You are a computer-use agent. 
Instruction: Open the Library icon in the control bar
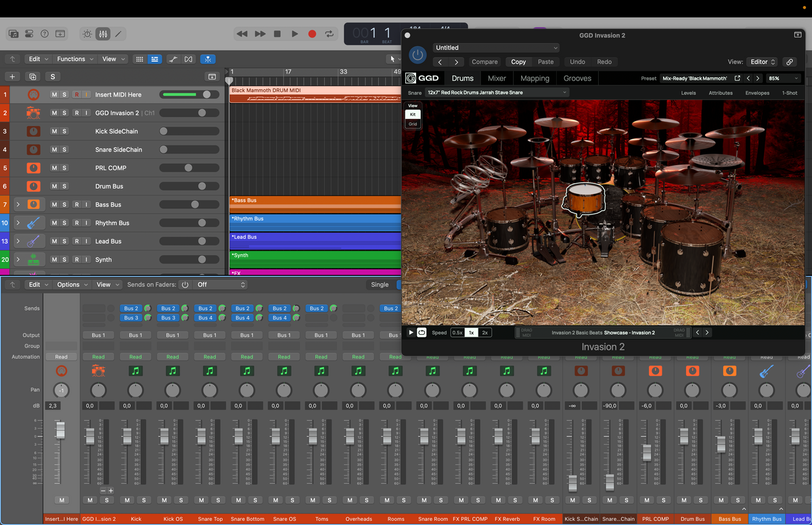[x=14, y=33]
